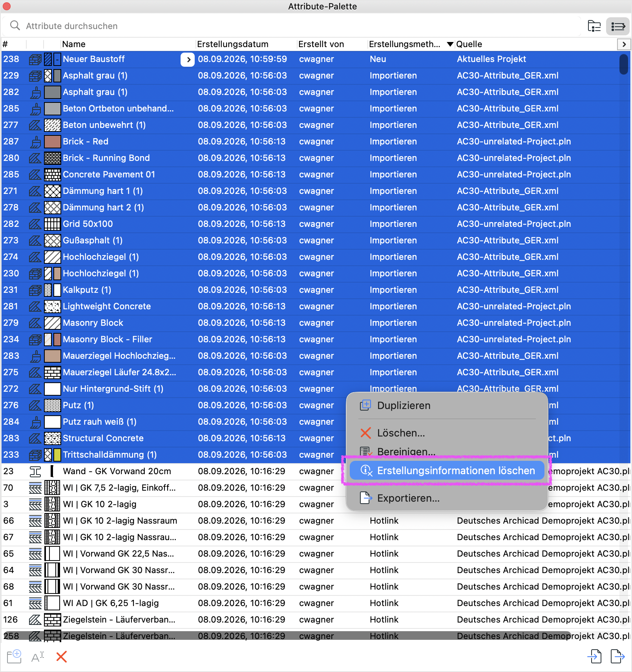Choose Duplizieren from the context menu
Image resolution: width=632 pixels, height=672 pixels.
(x=447, y=405)
